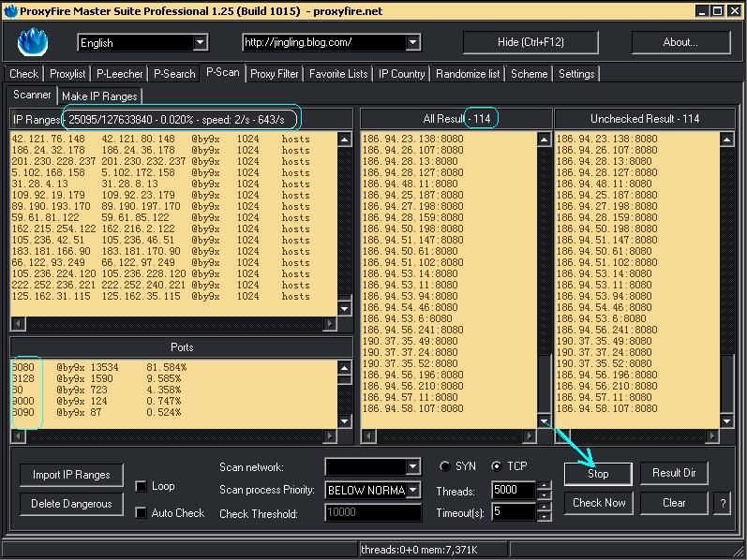Decrease Timeout with the down stepper

point(544,517)
